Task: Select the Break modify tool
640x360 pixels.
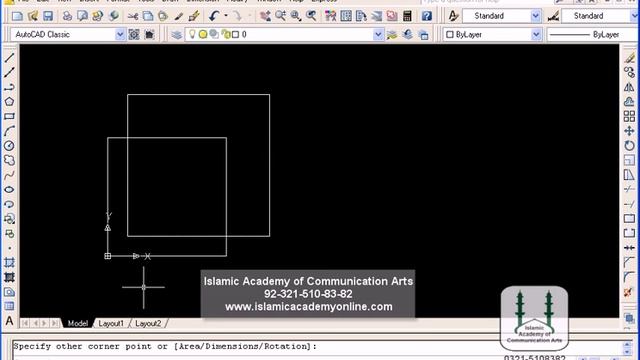Action: (x=629, y=233)
